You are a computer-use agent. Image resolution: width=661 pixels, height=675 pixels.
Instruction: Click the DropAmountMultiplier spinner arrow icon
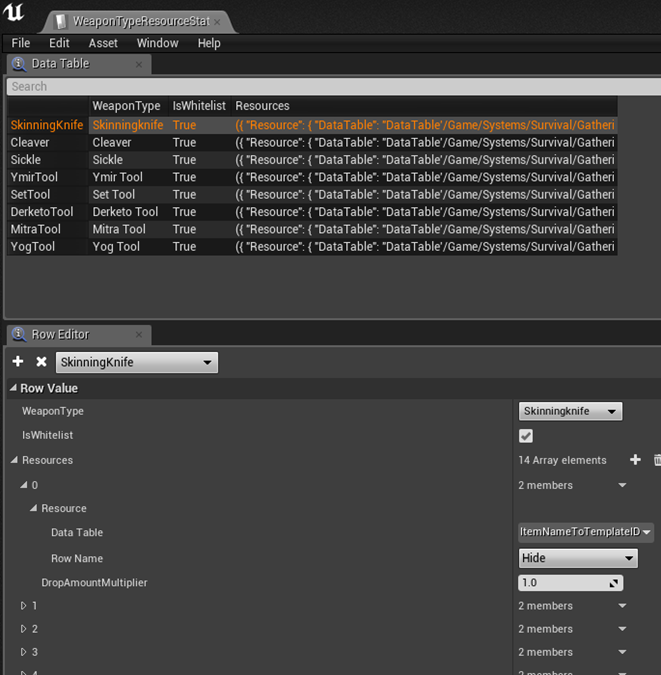point(614,583)
